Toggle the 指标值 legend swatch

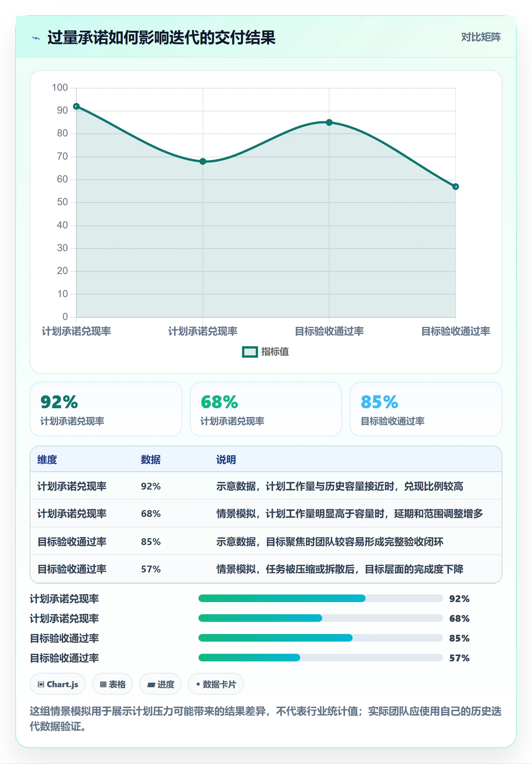pos(250,352)
